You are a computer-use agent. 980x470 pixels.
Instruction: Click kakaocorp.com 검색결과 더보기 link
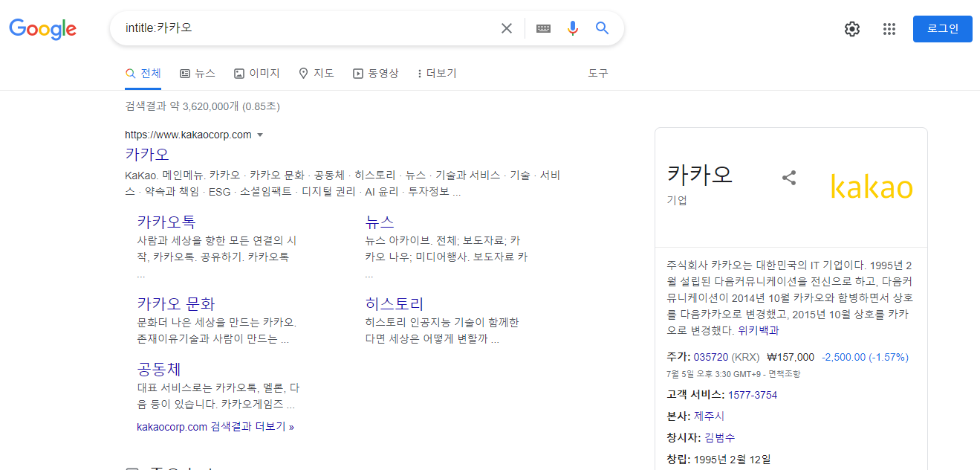click(215, 427)
